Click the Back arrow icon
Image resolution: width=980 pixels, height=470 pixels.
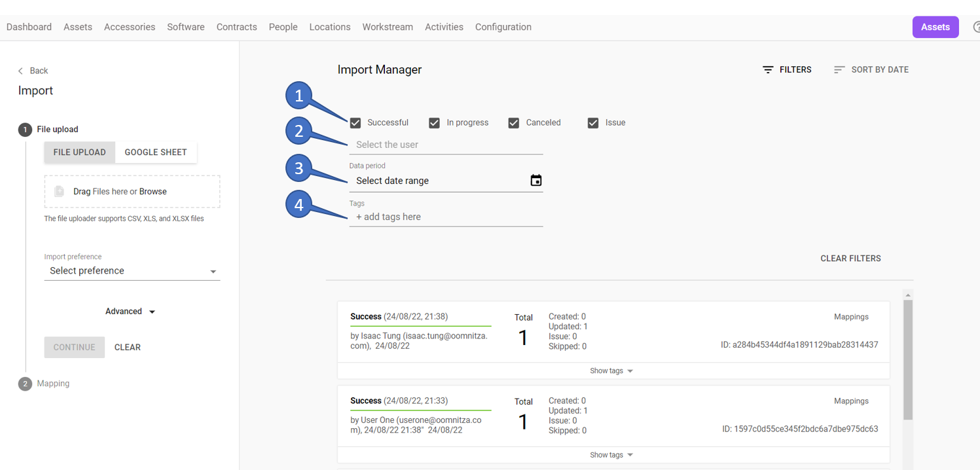click(x=21, y=71)
